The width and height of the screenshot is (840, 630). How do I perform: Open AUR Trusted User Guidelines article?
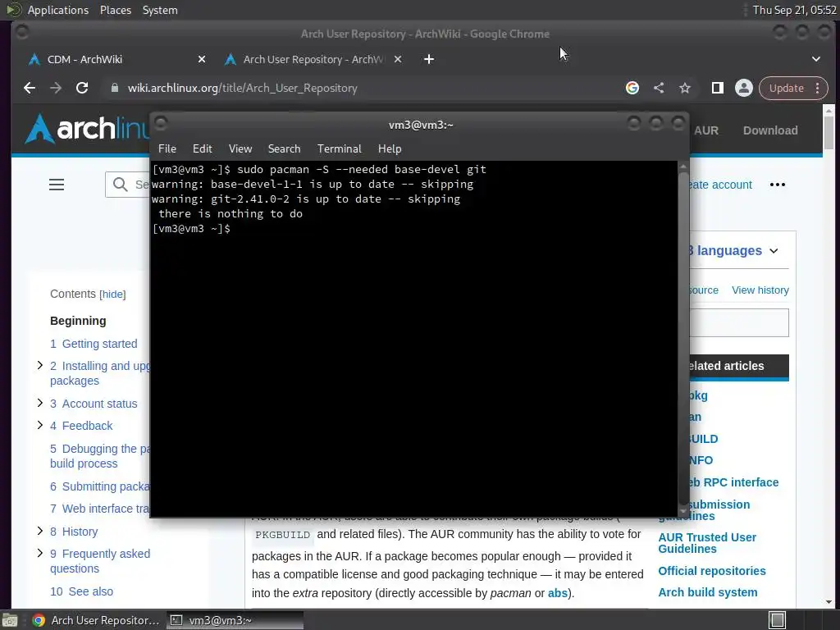click(707, 543)
